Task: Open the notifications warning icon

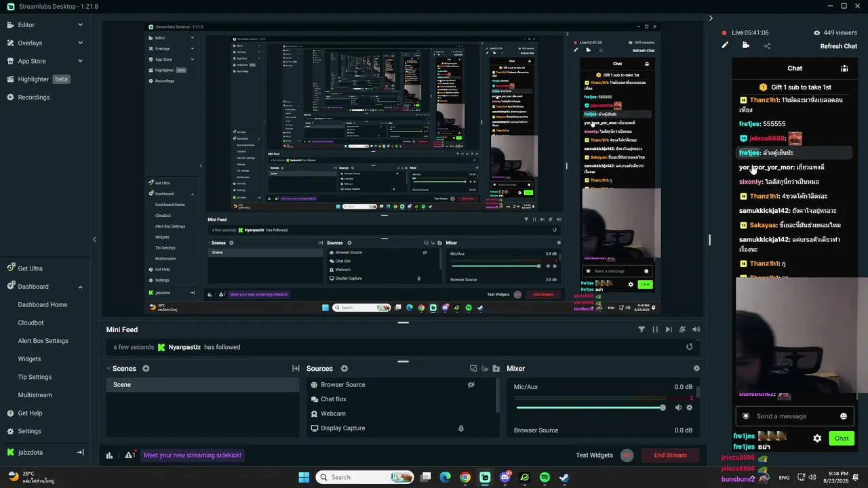Action: [x=129, y=455]
